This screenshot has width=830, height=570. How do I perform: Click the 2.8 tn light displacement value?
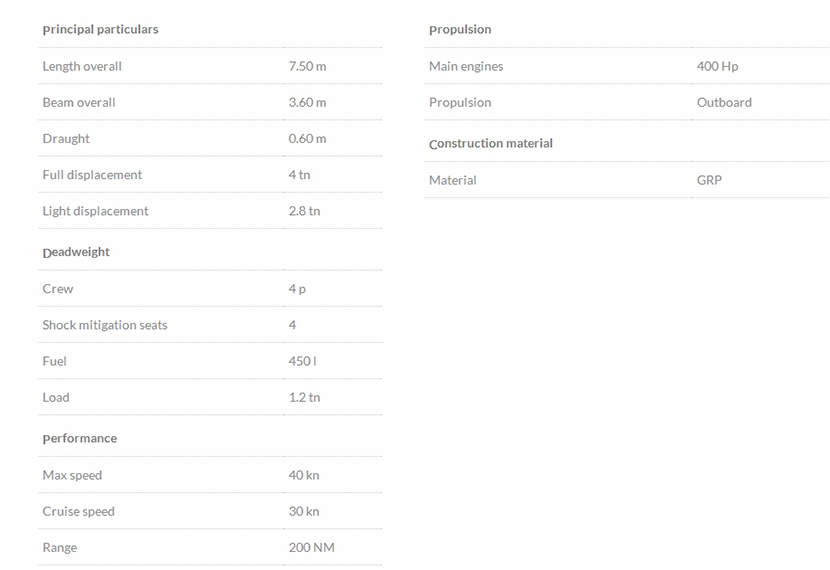304,211
